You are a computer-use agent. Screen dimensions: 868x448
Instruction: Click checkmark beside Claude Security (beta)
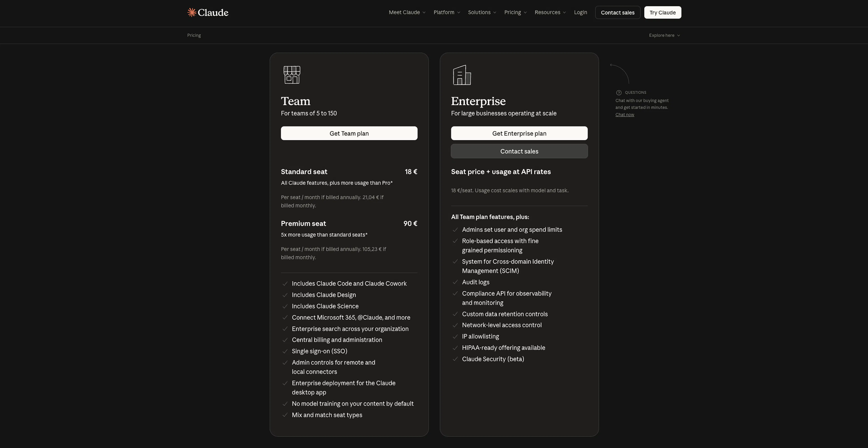coord(455,359)
